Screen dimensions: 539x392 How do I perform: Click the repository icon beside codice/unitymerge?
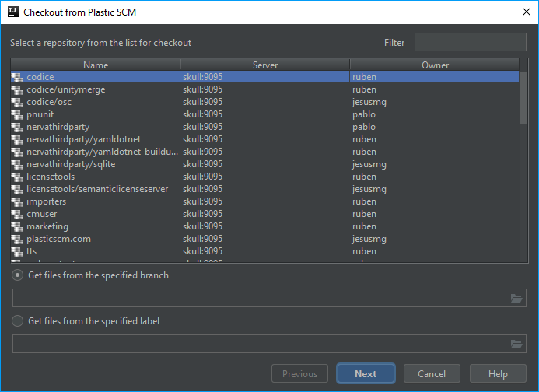pos(17,89)
